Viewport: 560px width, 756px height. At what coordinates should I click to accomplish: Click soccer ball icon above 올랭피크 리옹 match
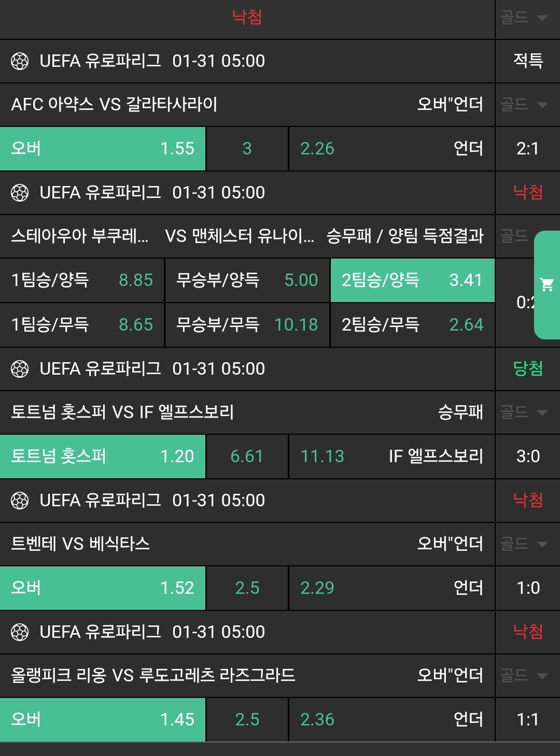(20, 633)
